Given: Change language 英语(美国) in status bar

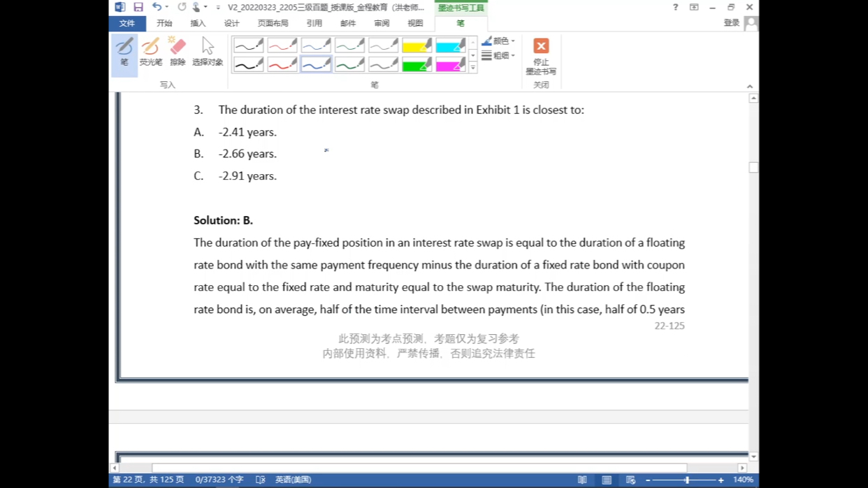Looking at the screenshot, I should coord(293,480).
